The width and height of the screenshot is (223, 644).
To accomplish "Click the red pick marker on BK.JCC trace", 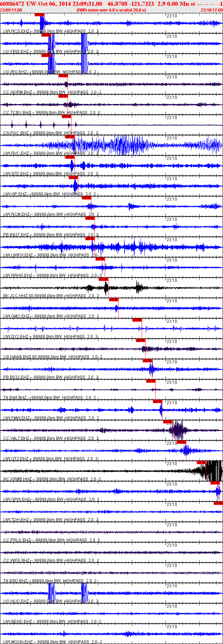I will point(104,279).
